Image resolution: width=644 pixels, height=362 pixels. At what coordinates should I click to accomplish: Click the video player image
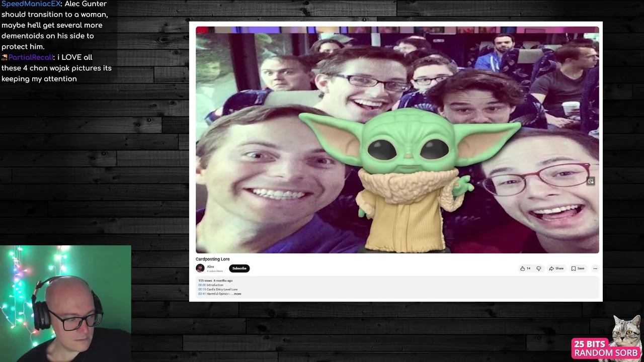[397, 140]
